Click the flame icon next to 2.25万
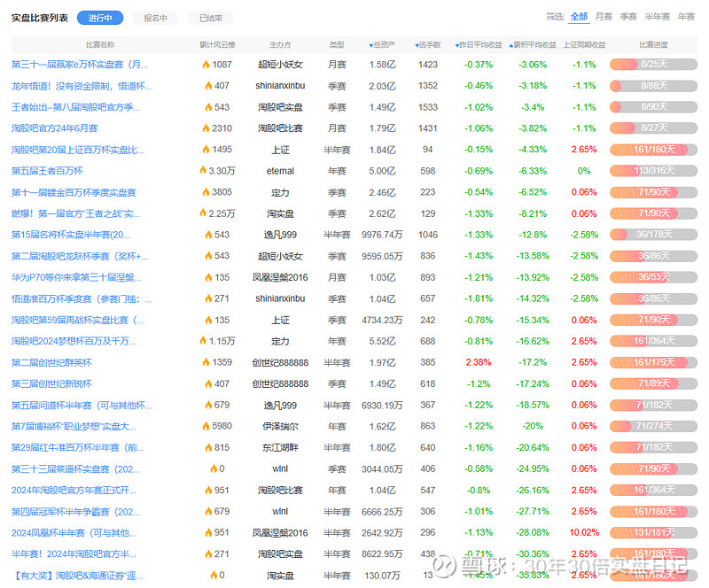Image resolution: width=709 pixels, height=588 pixels. 203,213
